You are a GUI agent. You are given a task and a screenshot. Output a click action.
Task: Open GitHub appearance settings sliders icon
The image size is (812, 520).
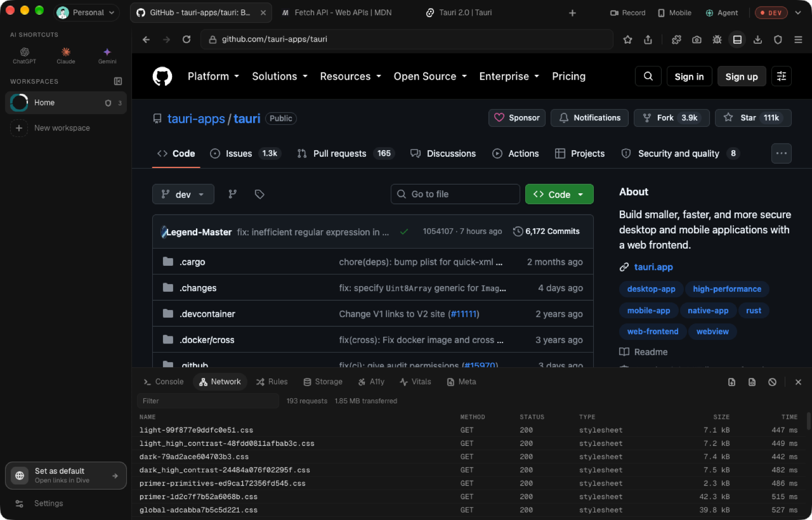coord(782,76)
